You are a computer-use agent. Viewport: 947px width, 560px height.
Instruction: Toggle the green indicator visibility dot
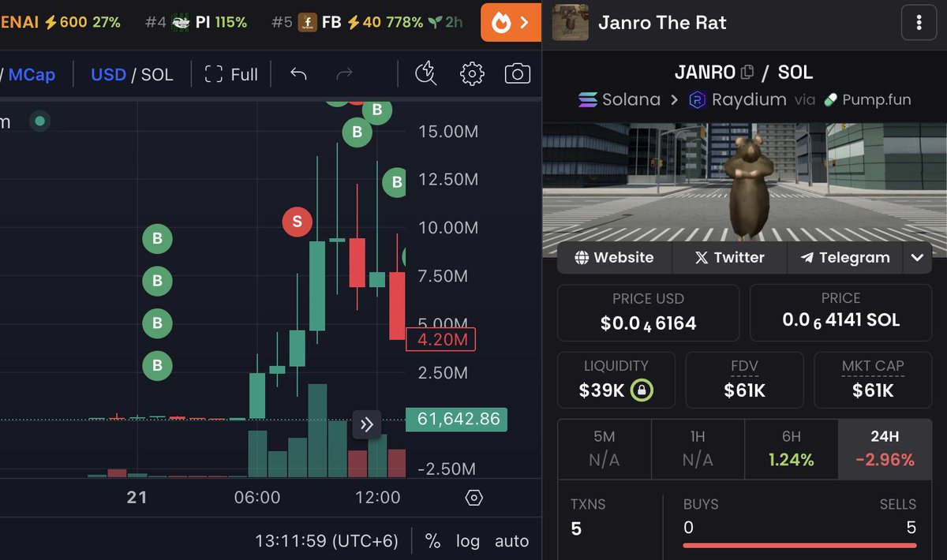[x=39, y=121]
